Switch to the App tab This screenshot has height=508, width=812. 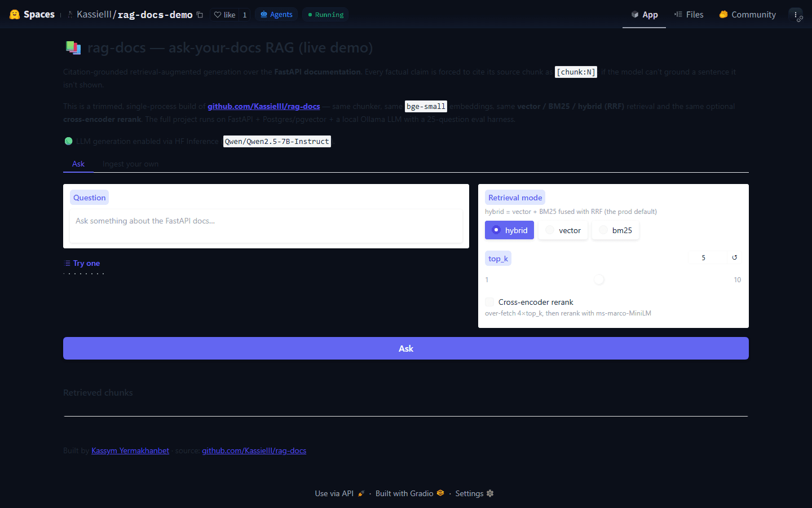click(x=644, y=15)
